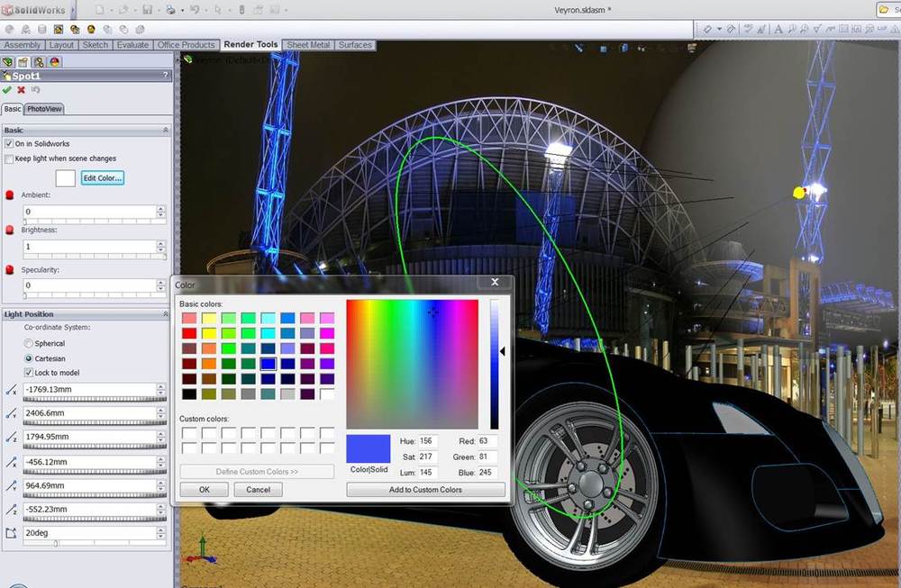Uncheck the Lock to model checkbox
Viewport: 901px width, 588px height.
29,373
